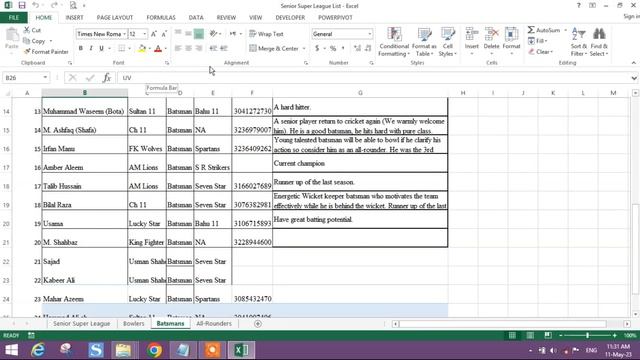Switch to Page Layout view in status bar

pos(530,335)
